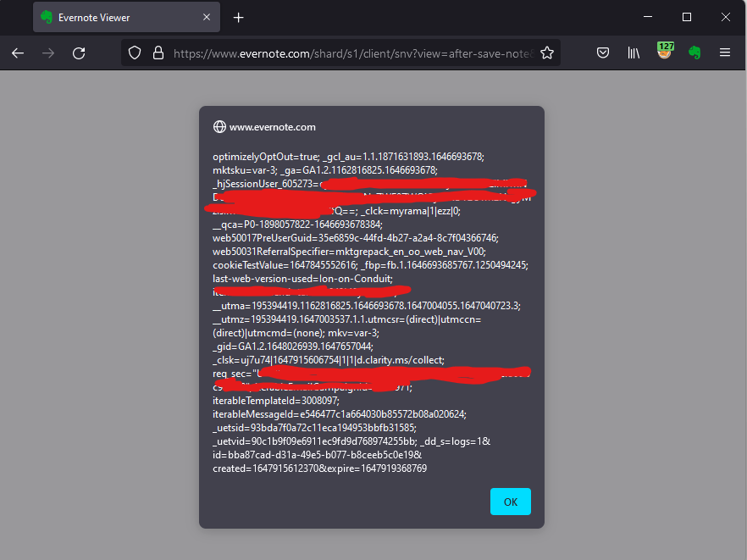747x560 pixels.
Task: Close the Firefox window
Action: tap(725, 17)
